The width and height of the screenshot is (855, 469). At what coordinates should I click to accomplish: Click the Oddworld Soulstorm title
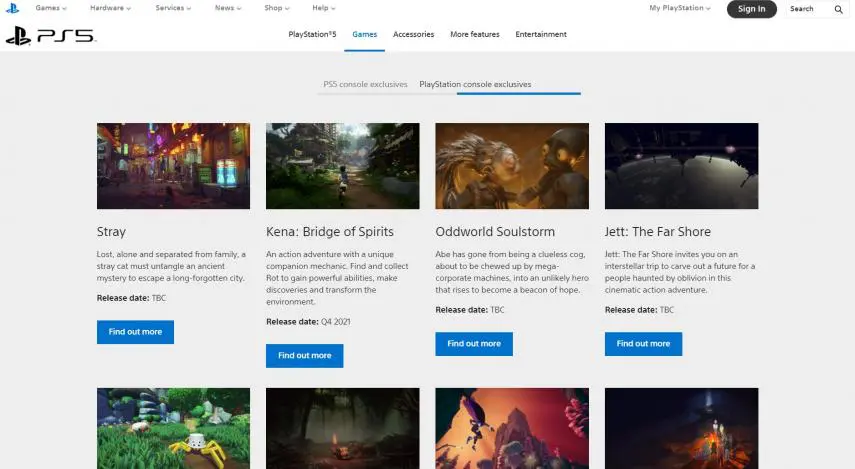click(x=495, y=232)
